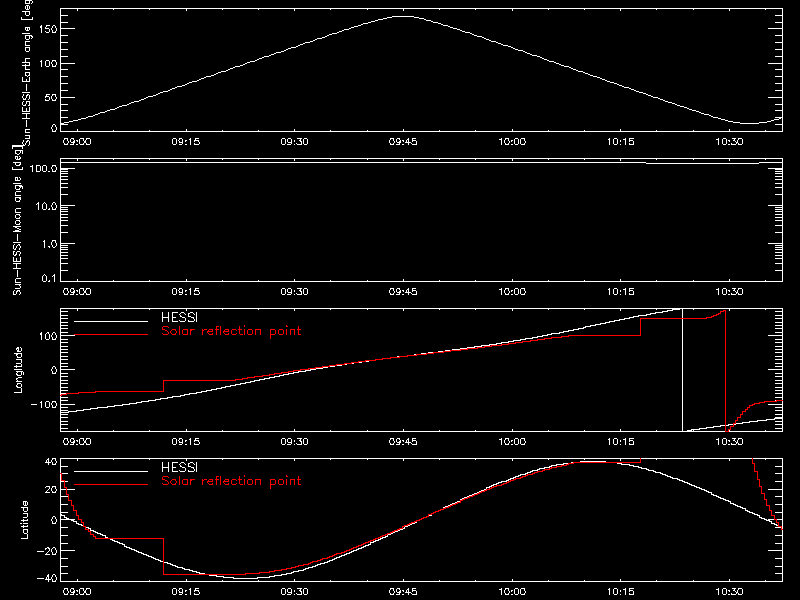Click 0.1 tick on Moon angle axis

pos(49,278)
